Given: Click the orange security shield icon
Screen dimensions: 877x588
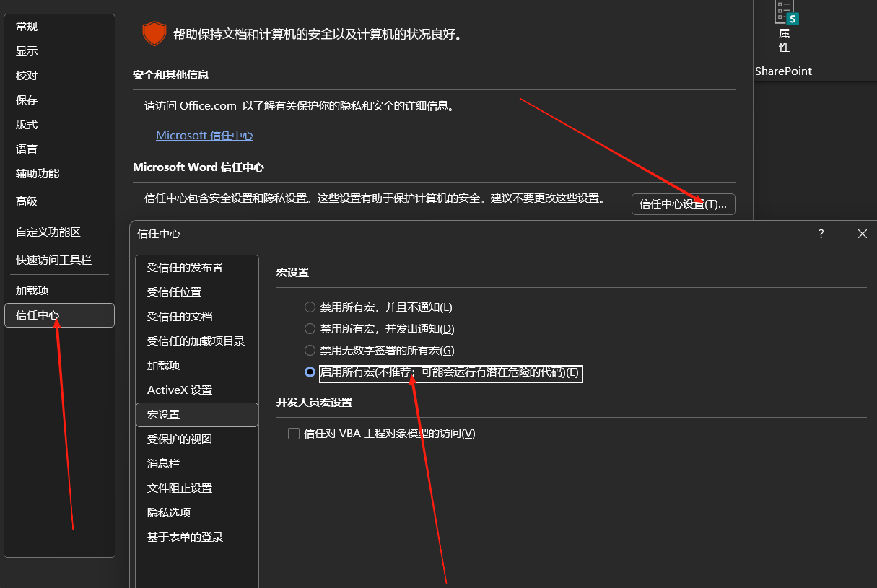Looking at the screenshot, I should [x=154, y=34].
